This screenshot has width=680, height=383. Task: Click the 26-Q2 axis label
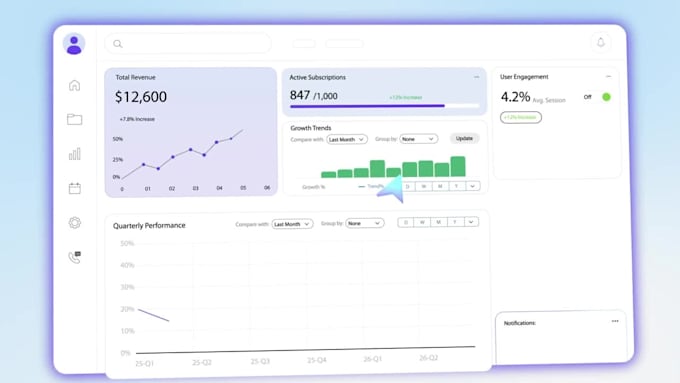428,358
